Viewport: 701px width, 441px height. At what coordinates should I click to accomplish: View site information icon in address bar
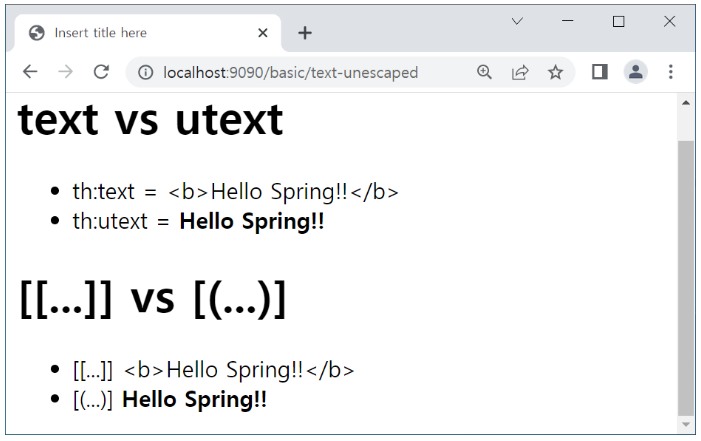point(145,72)
